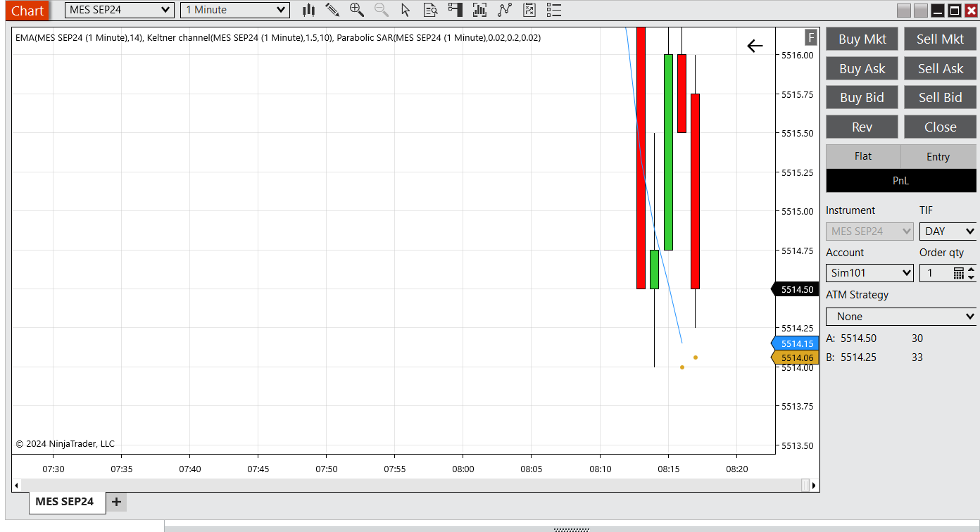Click the Buy Bid button
Viewport: 980px width, 532px height.
[862, 98]
